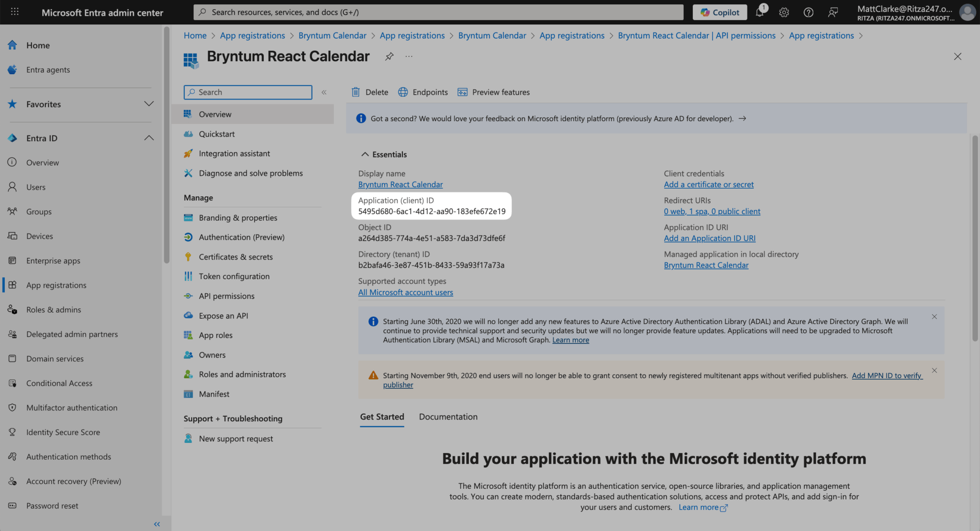
Task: Open the settings gear icon
Action: [784, 12]
